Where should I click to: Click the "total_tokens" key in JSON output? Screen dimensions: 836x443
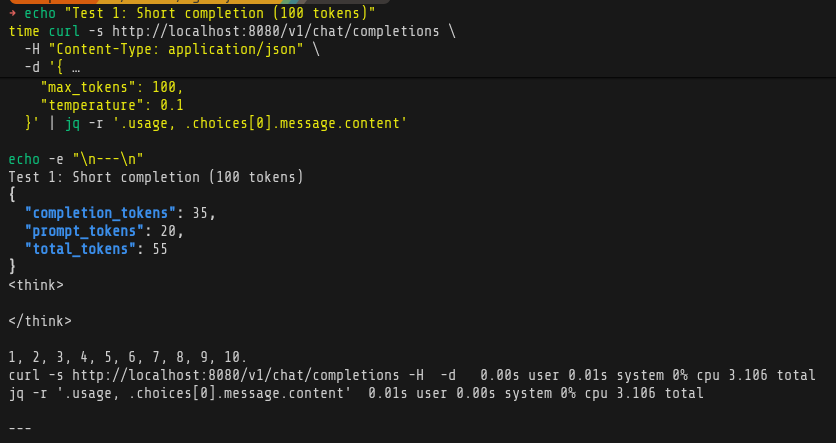click(x=80, y=249)
